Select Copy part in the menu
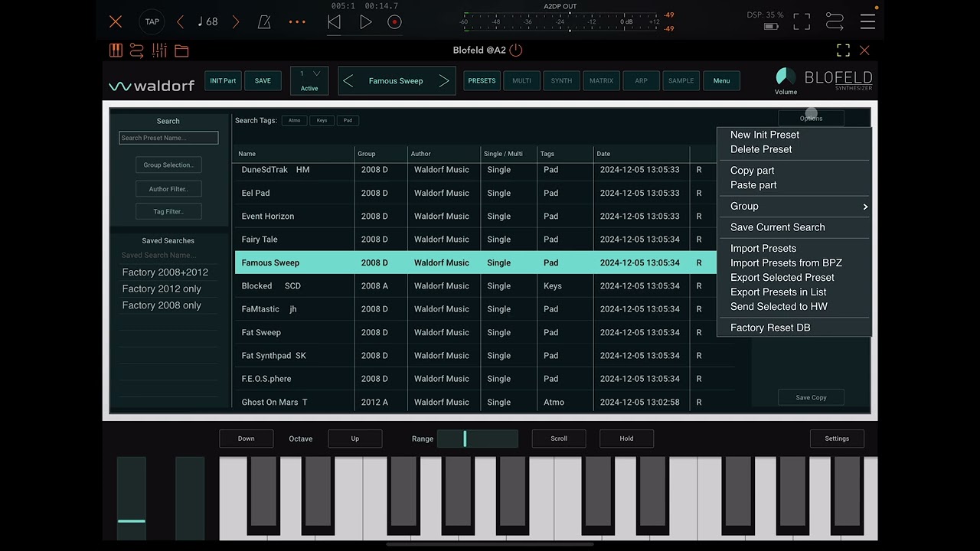Image resolution: width=980 pixels, height=551 pixels. point(753,171)
